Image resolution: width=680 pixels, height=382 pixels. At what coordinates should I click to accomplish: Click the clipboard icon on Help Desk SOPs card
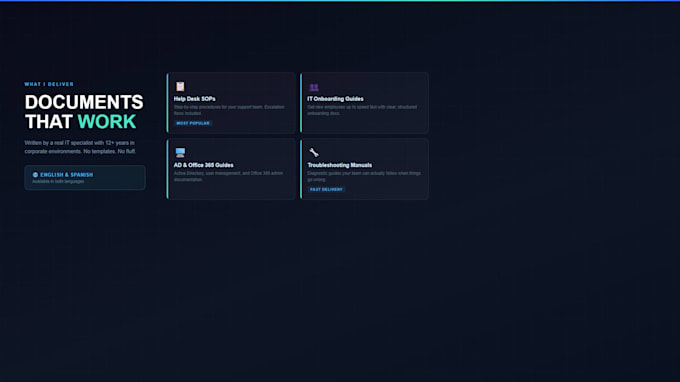(180, 87)
